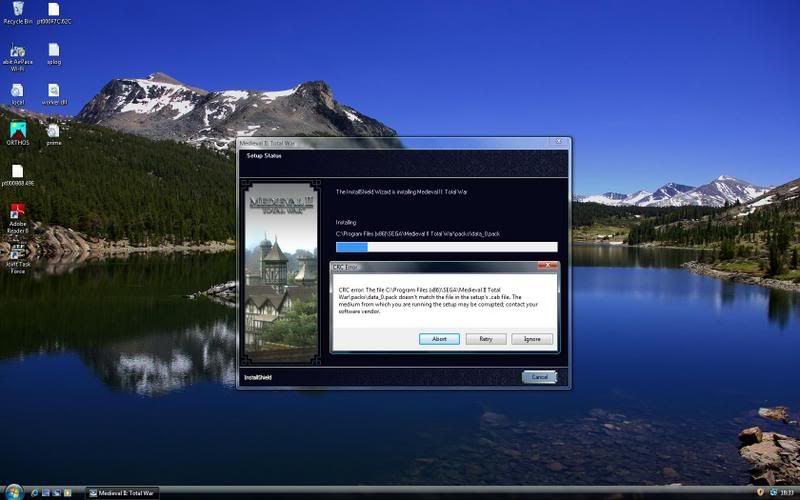Screen dimensions: 800x500
Task: Launch Internet Explorer from Quick Launch
Action: (x=35, y=493)
